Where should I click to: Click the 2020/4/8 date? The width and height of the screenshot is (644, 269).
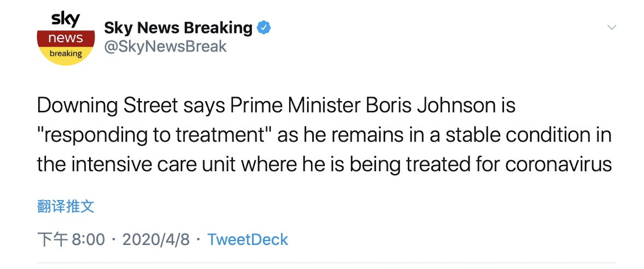tap(156, 239)
